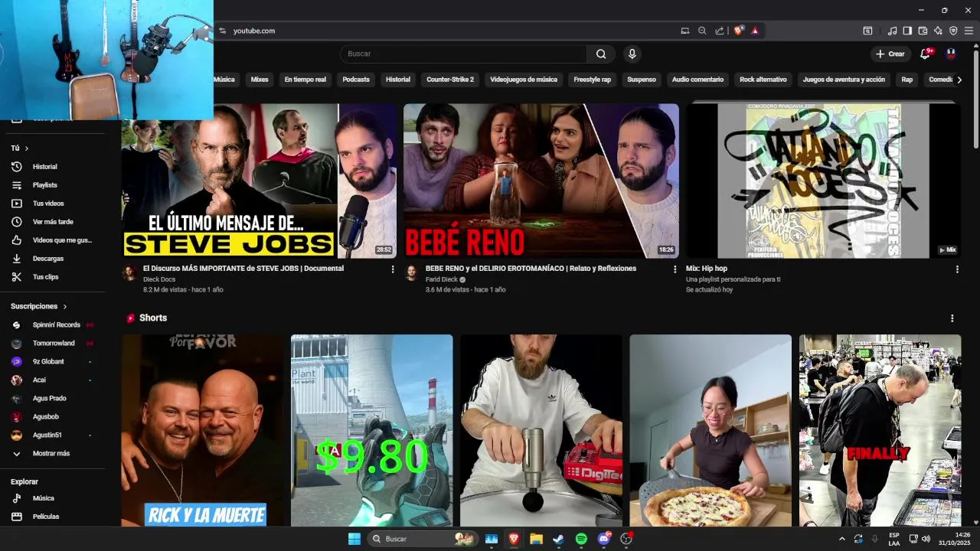
Task: Open Dieck Docs channel link
Action: pos(159,279)
